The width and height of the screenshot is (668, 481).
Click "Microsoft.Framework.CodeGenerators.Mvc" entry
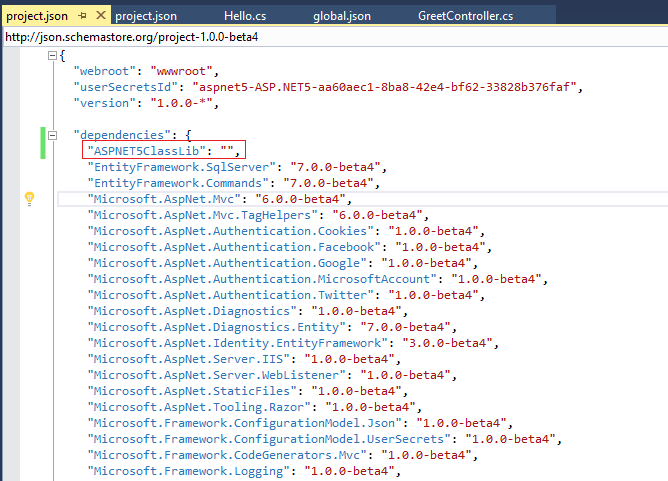click(281, 455)
